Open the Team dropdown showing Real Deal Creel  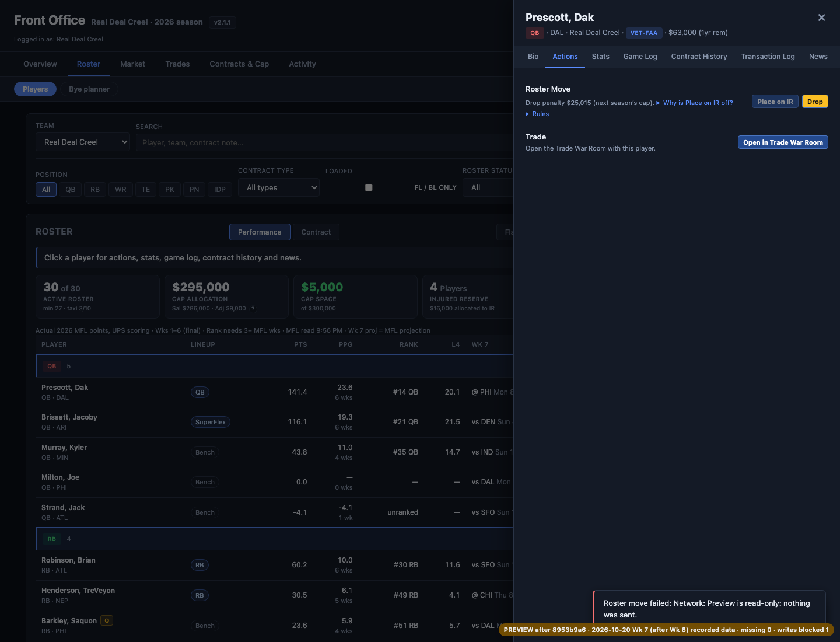tap(83, 142)
